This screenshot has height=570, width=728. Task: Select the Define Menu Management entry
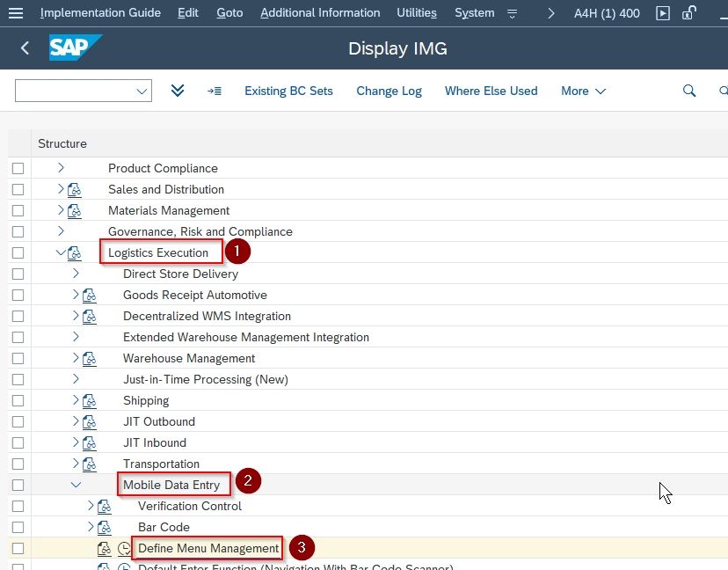(x=208, y=549)
